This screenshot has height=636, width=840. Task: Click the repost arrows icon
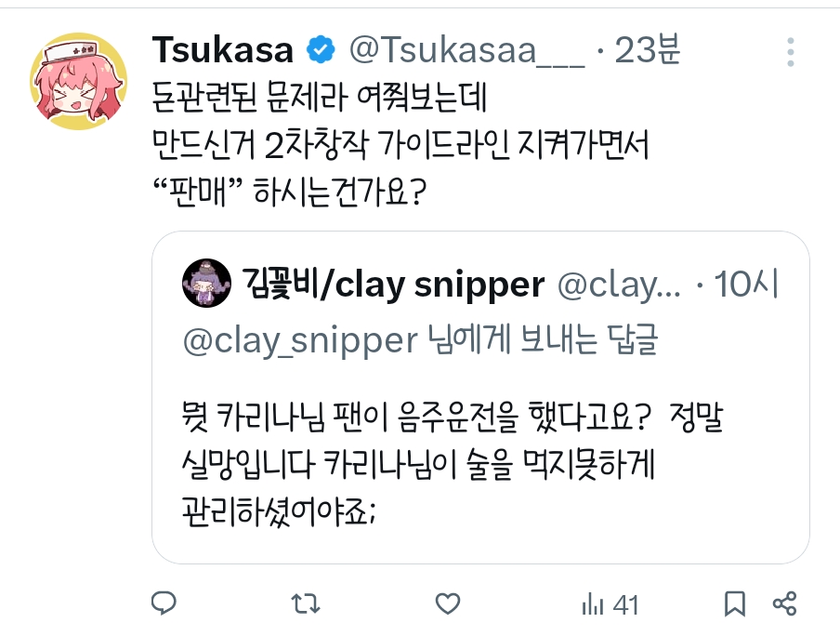pyautogui.click(x=305, y=604)
